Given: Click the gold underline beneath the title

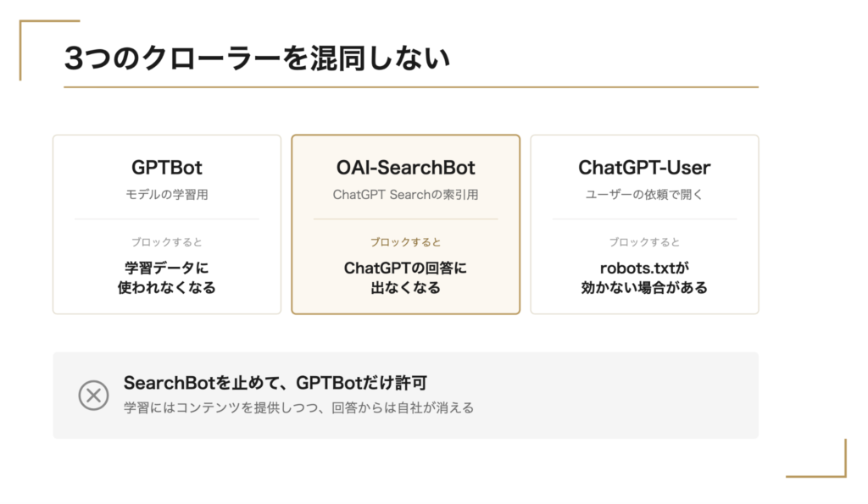Looking at the screenshot, I should (411, 87).
